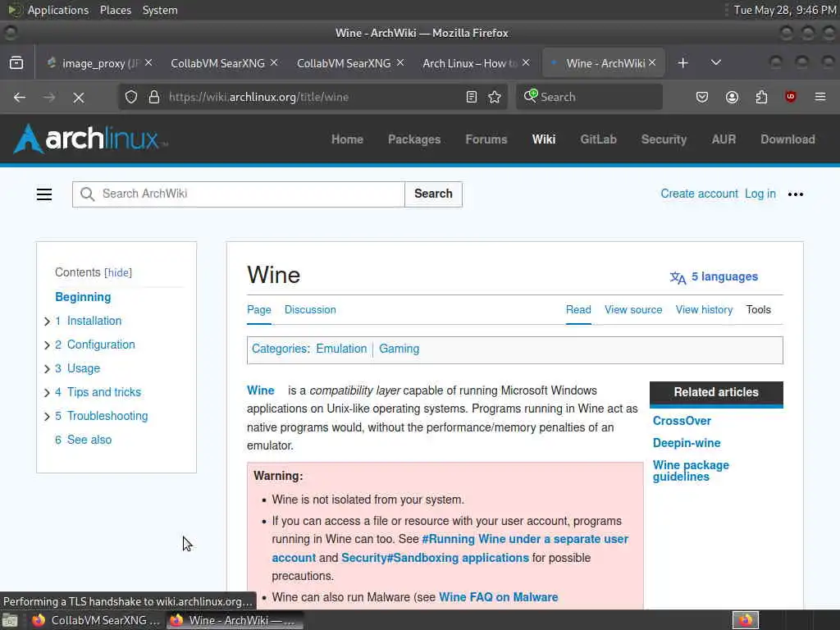
Task: Expand the Tips and tricks contents section
Action: click(x=47, y=393)
